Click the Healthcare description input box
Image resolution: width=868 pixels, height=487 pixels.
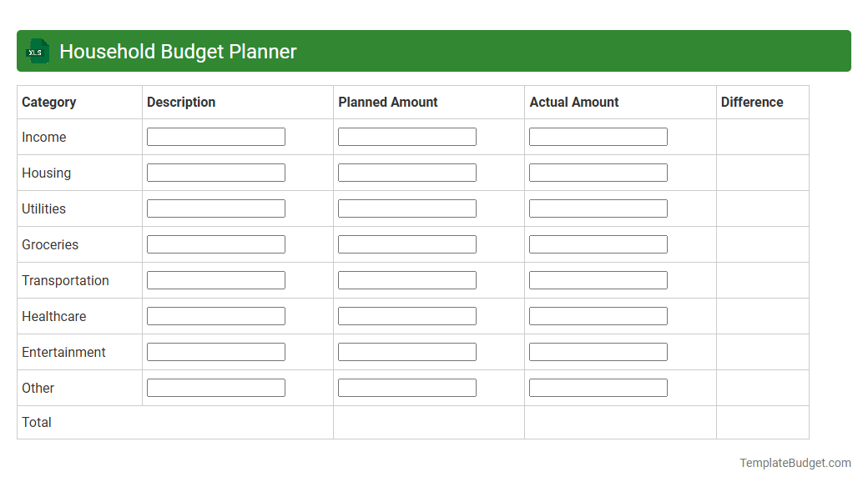(215, 315)
